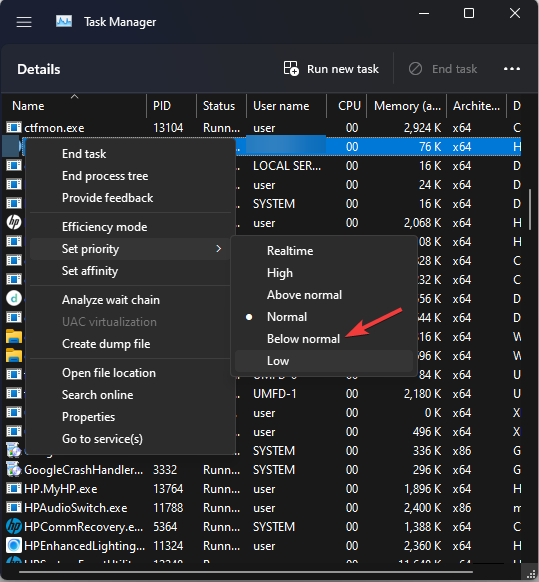539x582 pixels.
Task: Click the Task Manager app icon
Action: coord(64,22)
